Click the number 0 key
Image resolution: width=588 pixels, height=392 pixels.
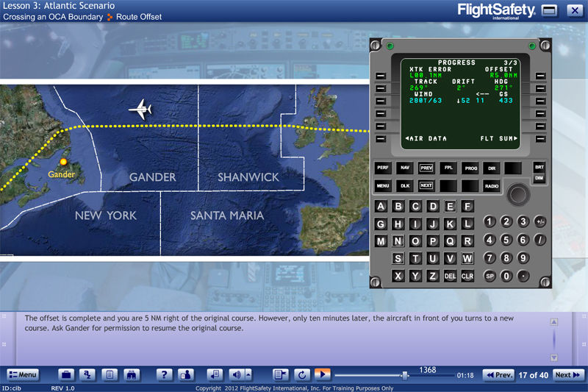click(506, 276)
